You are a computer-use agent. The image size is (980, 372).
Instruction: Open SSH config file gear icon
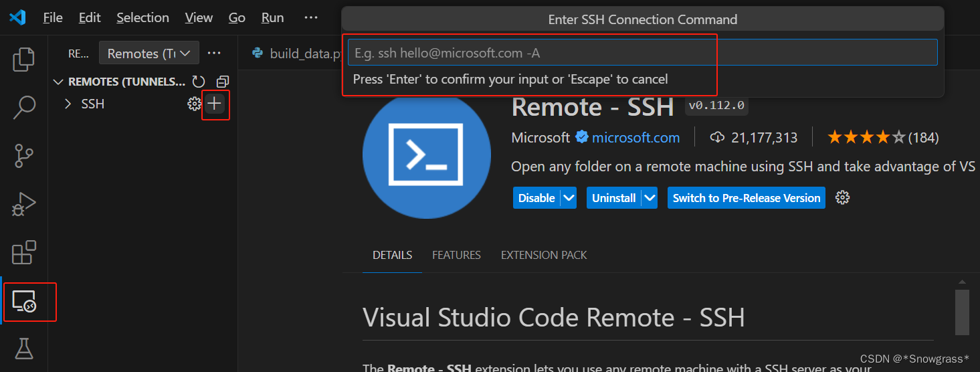[x=194, y=104]
